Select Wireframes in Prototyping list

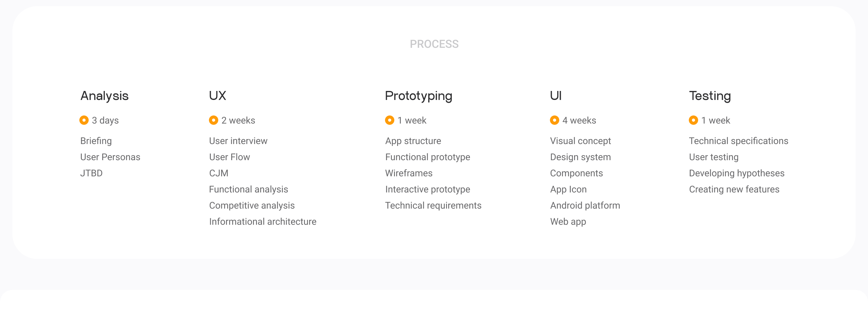pos(409,173)
